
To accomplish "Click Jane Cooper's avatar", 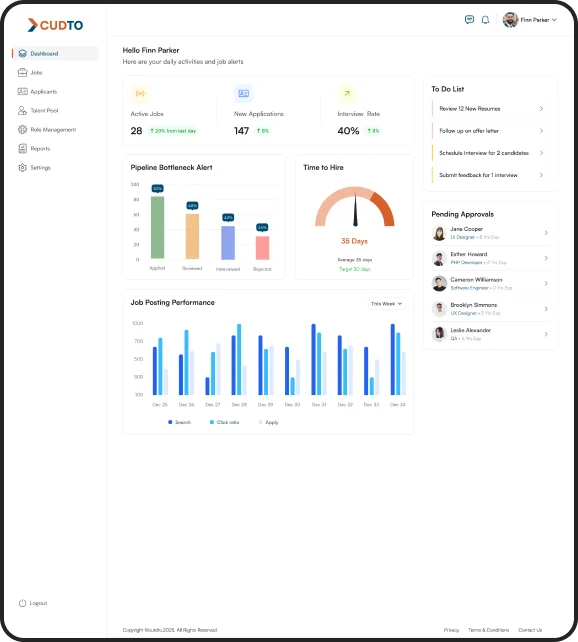I will click(439, 233).
